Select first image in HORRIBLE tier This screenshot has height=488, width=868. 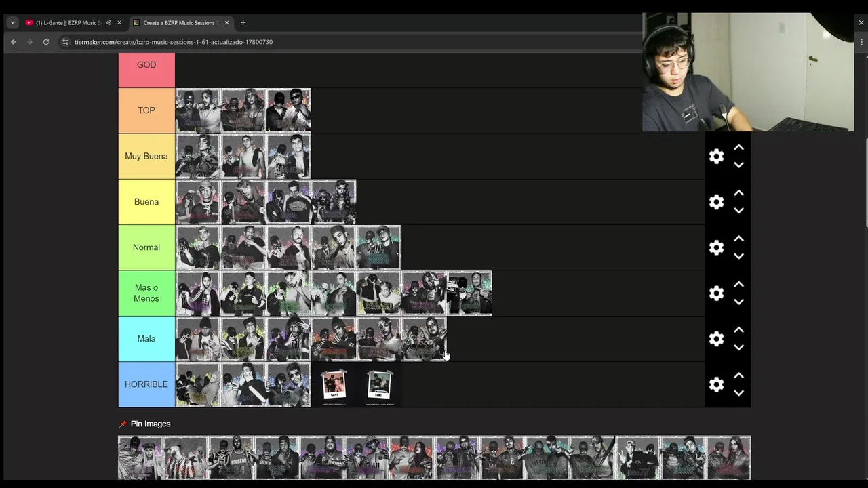pyautogui.click(x=198, y=384)
